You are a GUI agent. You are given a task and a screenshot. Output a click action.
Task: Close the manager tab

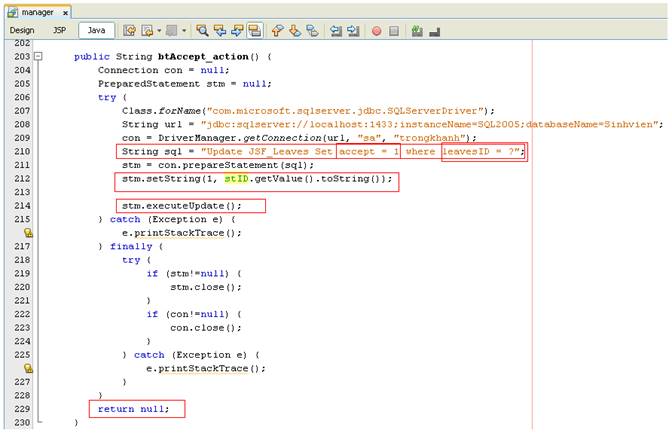coord(65,13)
